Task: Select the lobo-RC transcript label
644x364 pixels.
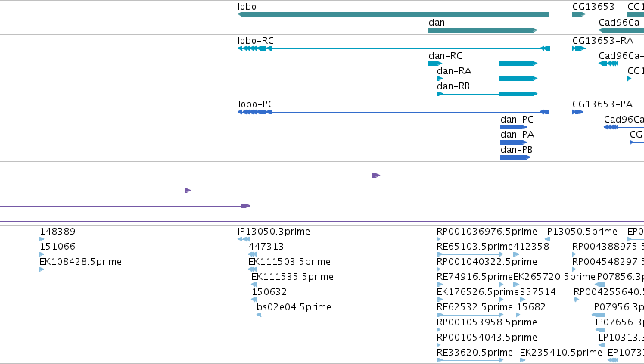Action: point(256,41)
